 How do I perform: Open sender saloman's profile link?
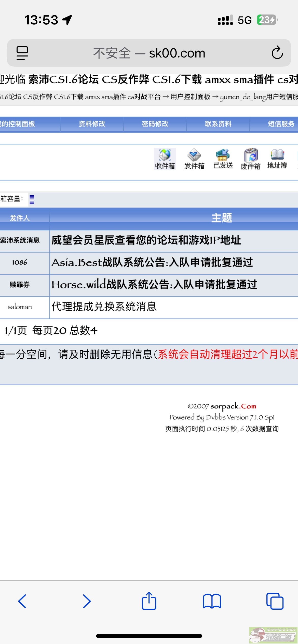click(x=20, y=307)
